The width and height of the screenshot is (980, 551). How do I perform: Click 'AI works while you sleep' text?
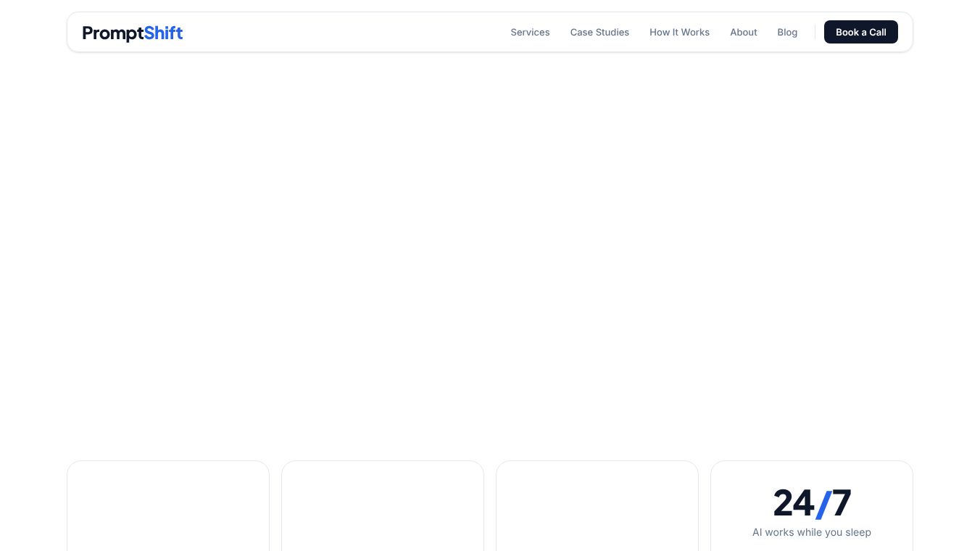812,532
